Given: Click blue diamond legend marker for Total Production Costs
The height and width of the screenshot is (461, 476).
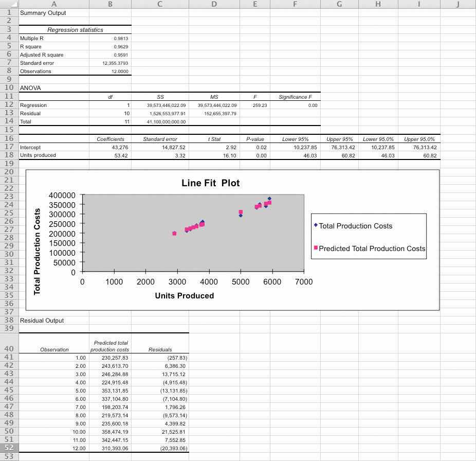Looking at the screenshot, I should click(x=315, y=225).
